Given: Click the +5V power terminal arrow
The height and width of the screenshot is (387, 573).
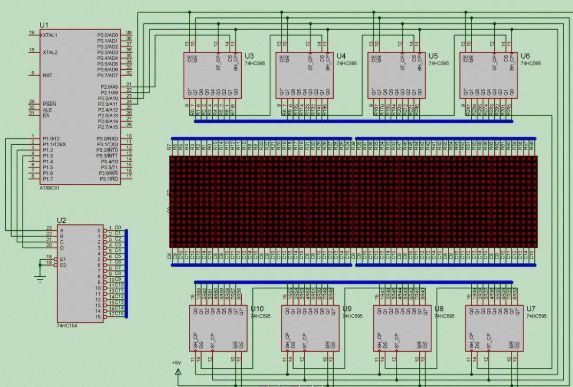Looking at the screenshot, I should coord(178,373).
